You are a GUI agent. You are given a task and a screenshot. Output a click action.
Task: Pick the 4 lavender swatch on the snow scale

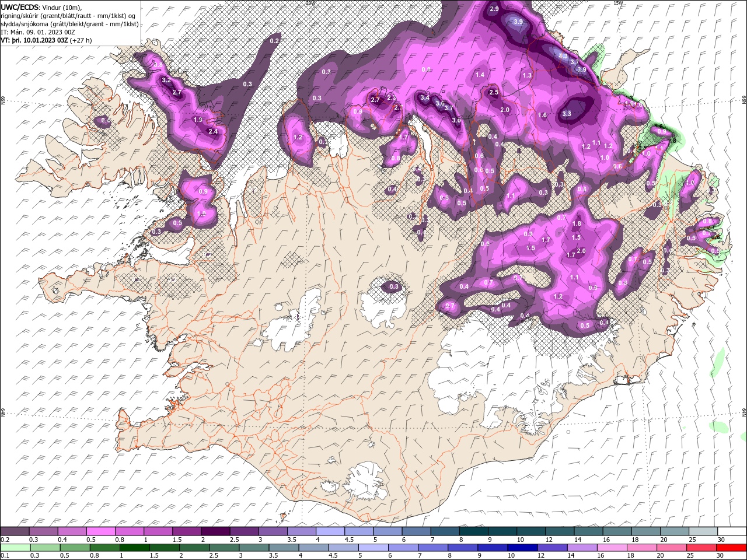pyautogui.click(x=330, y=531)
